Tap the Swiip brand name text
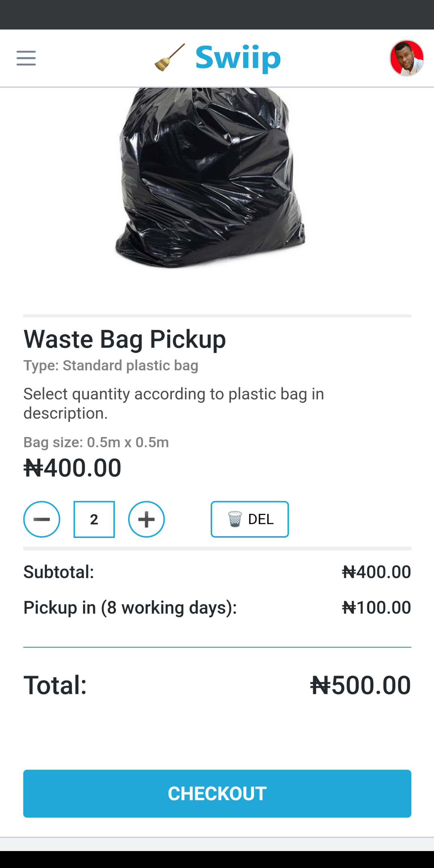Image resolution: width=434 pixels, height=868 pixels. pyautogui.click(x=238, y=58)
